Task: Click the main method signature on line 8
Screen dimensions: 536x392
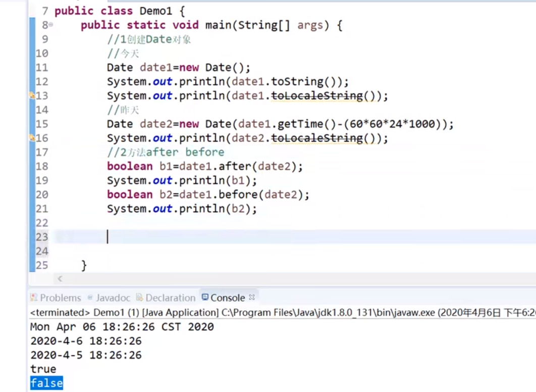Action: (x=211, y=25)
